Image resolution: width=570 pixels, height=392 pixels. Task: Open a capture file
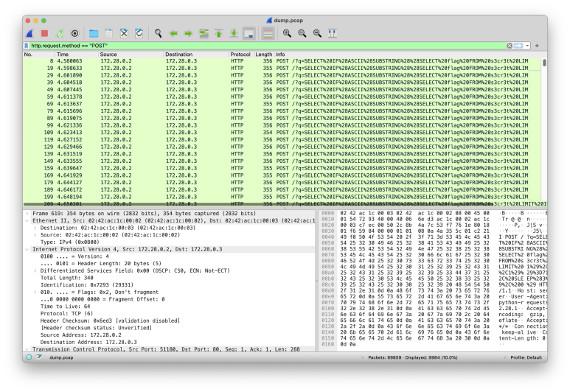[94, 33]
